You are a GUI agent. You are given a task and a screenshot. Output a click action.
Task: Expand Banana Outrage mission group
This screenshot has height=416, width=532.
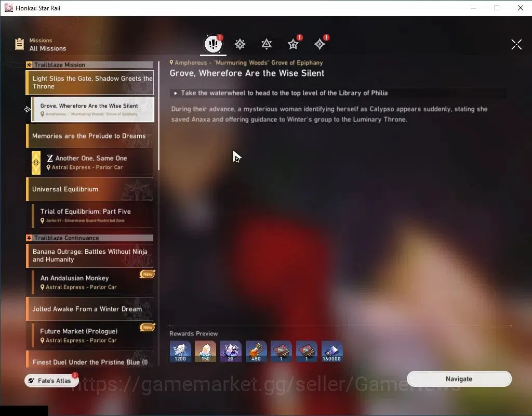(89, 255)
